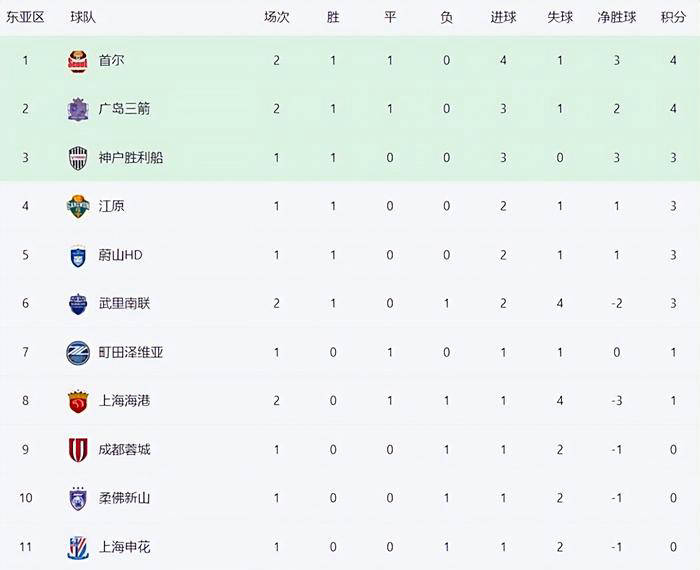Select the 柔佛新山 purple crest
The height and width of the screenshot is (570, 700).
click(78, 499)
